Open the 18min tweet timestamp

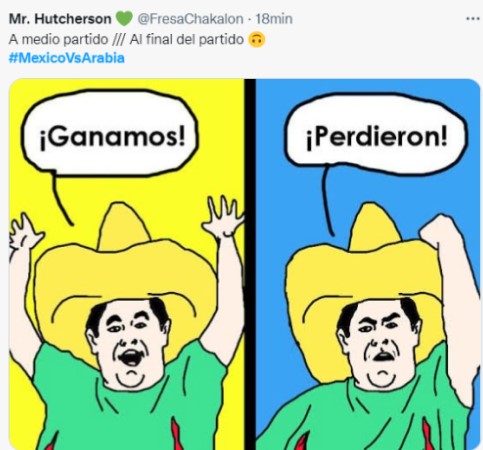[274, 19]
